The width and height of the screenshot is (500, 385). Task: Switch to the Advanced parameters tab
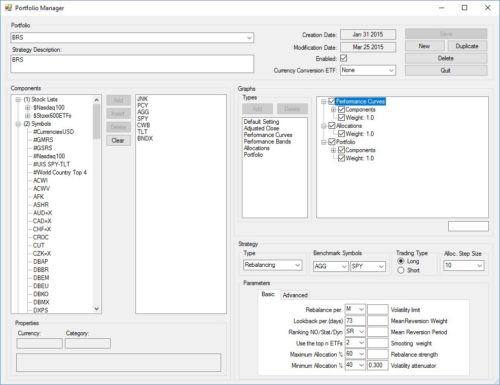pos(295,295)
